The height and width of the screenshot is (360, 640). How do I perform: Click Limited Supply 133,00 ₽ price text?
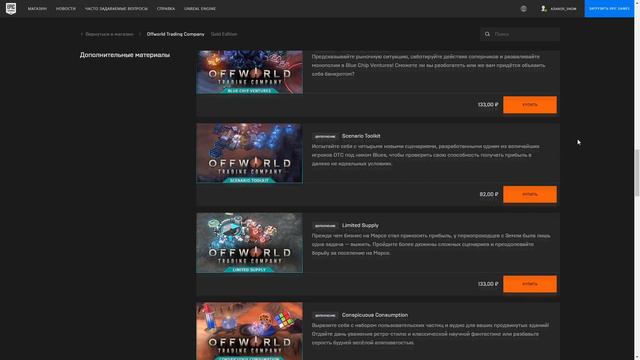click(x=488, y=284)
